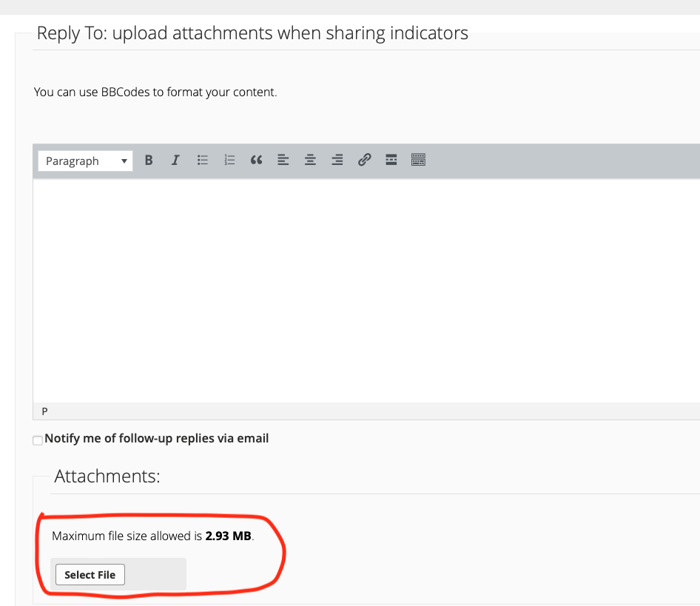
Task: Toggle the extra toolbar row
Action: (418, 160)
